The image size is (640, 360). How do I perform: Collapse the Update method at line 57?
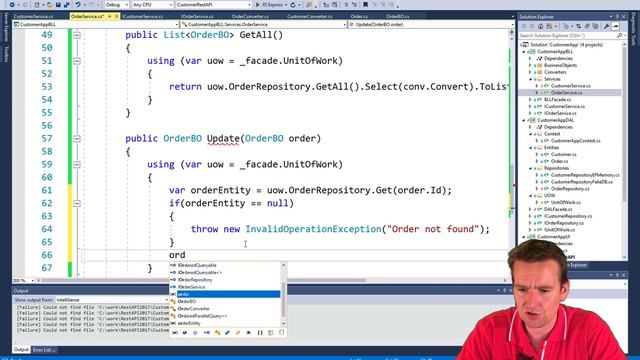click(x=77, y=139)
